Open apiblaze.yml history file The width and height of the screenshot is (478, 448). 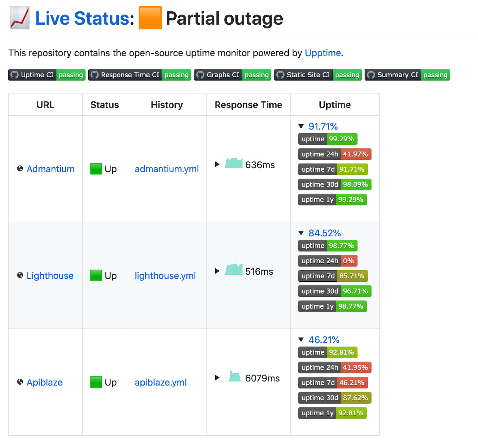point(161,382)
